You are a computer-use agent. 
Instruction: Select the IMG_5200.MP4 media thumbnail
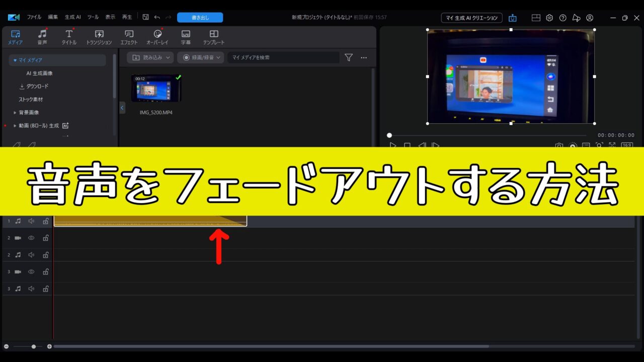[x=156, y=89]
